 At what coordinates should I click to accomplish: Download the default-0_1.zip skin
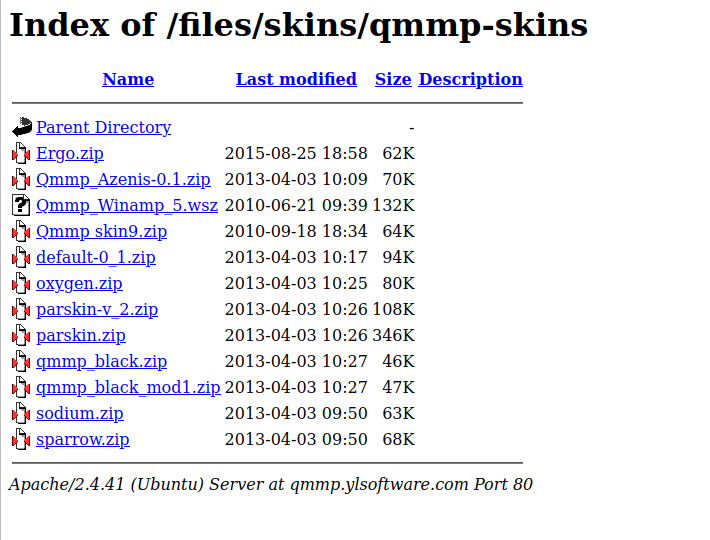[x=96, y=258]
